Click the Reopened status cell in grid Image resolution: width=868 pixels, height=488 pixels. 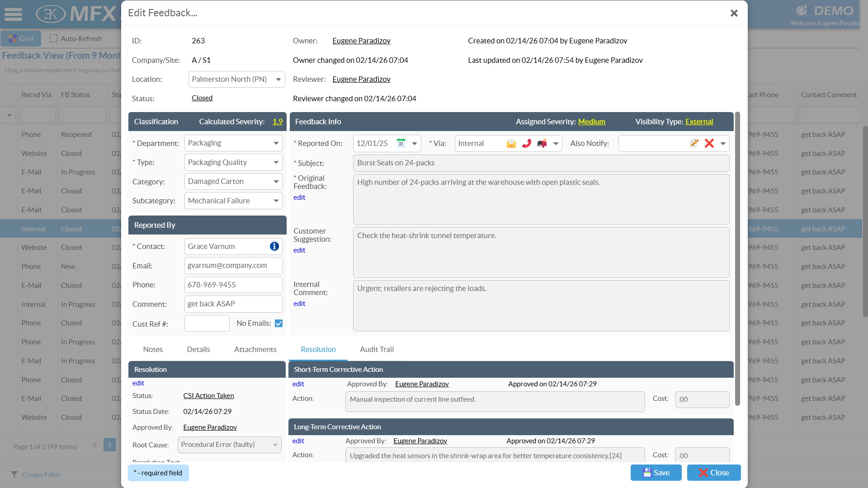pyautogui.click(x=76, y=135)
